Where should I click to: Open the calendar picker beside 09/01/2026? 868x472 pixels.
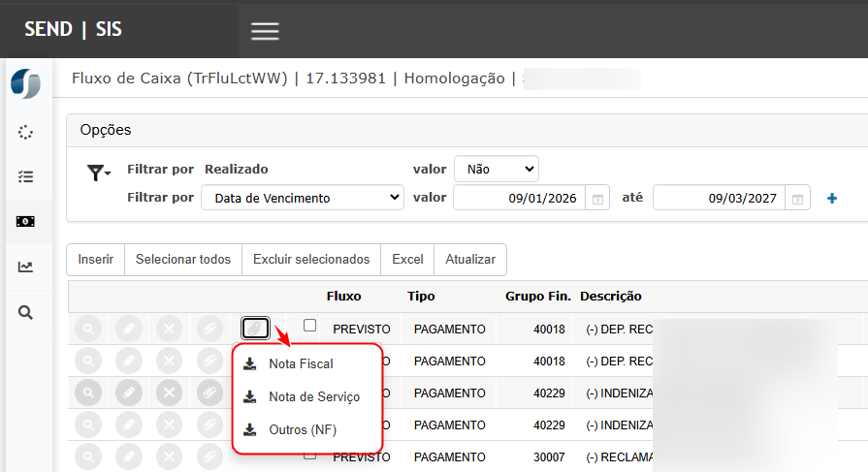[x=598, y=199]
